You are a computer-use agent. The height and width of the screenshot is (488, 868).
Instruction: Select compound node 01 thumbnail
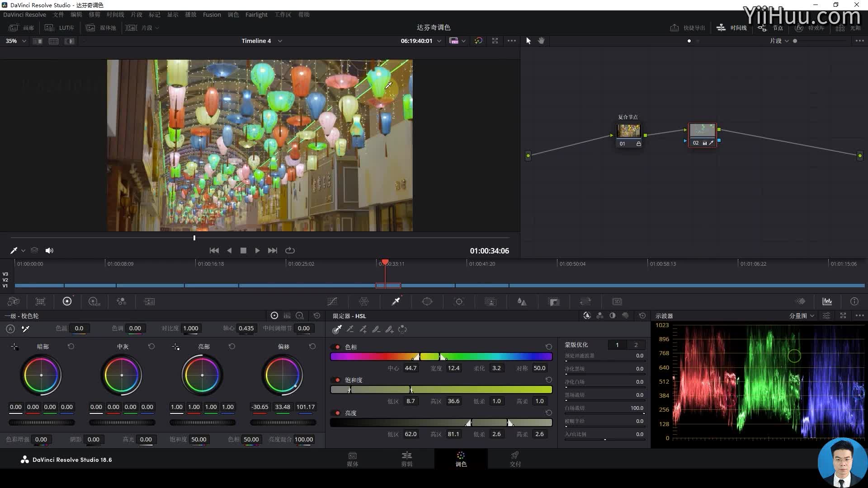pyautogui.click(x=628, y=131)
